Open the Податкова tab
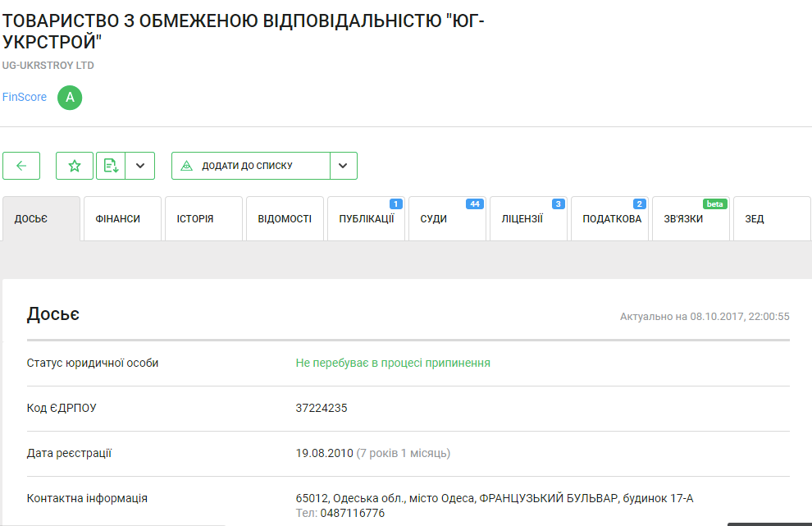This screenshot has width=812, height=526. [609, 219]
